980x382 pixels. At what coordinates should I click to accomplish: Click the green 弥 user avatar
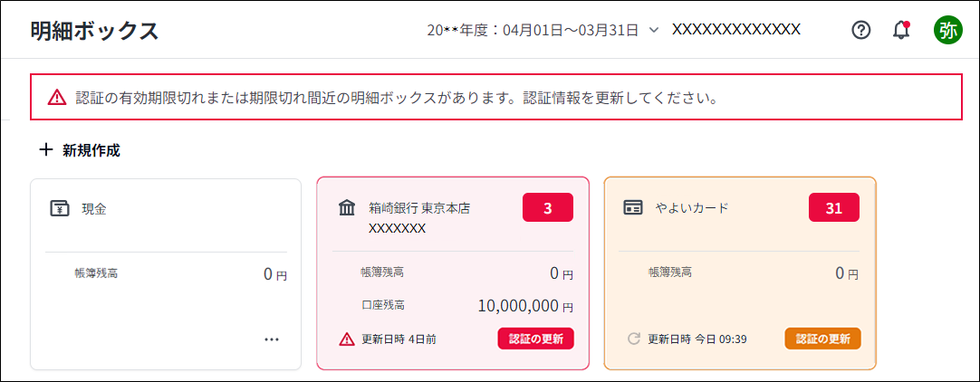[948, 30]
